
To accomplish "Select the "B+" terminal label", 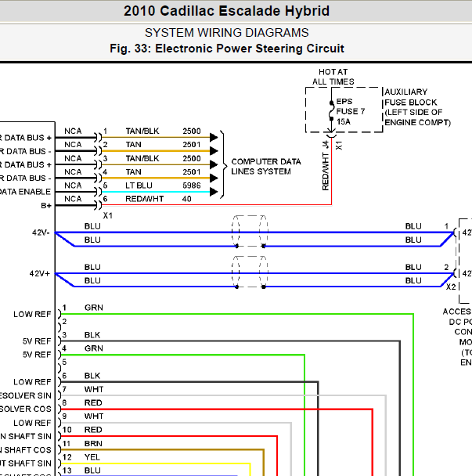I will [x=46, y=206].
